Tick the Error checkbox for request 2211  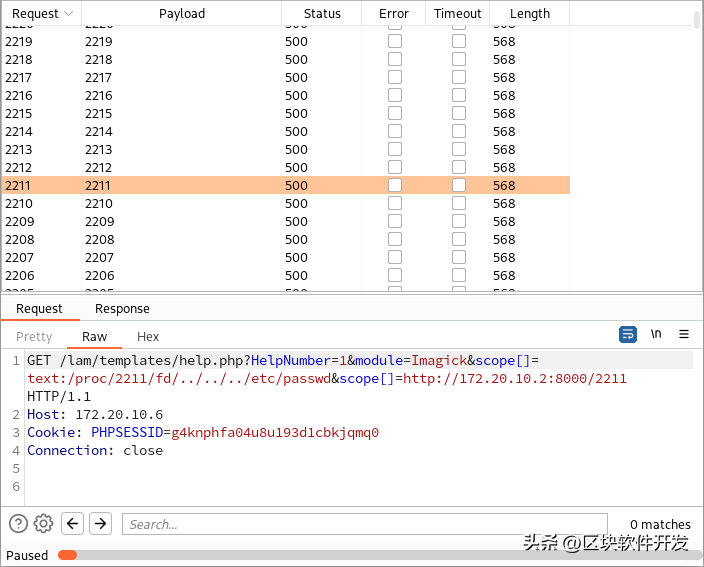(x=395, y=185)
